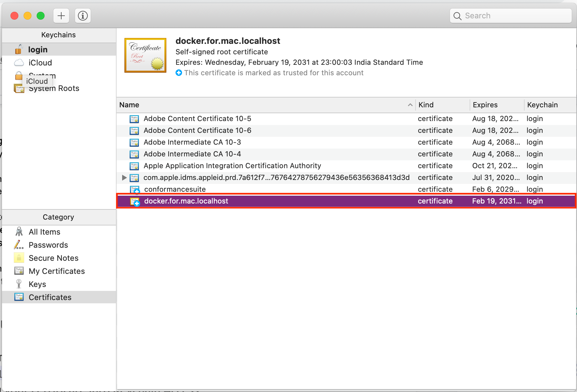Select Apple Application Integration Certification Authority row

pyautogui.click(x=346, y=166)
